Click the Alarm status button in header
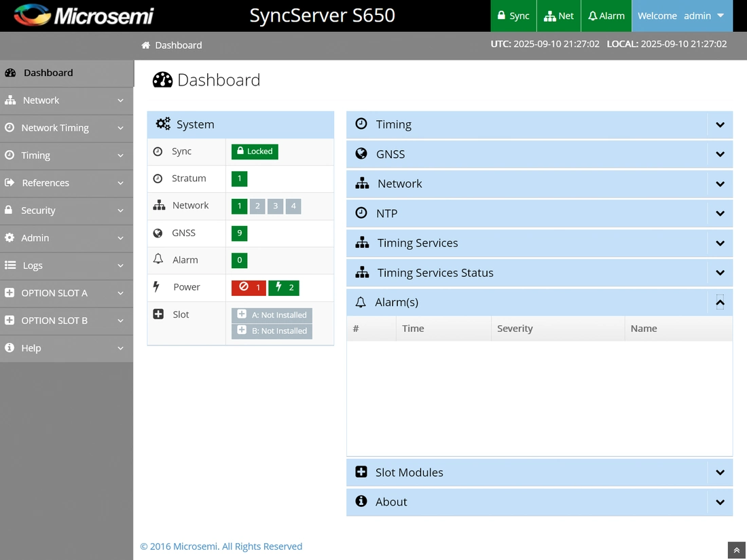 pos(606,16)
